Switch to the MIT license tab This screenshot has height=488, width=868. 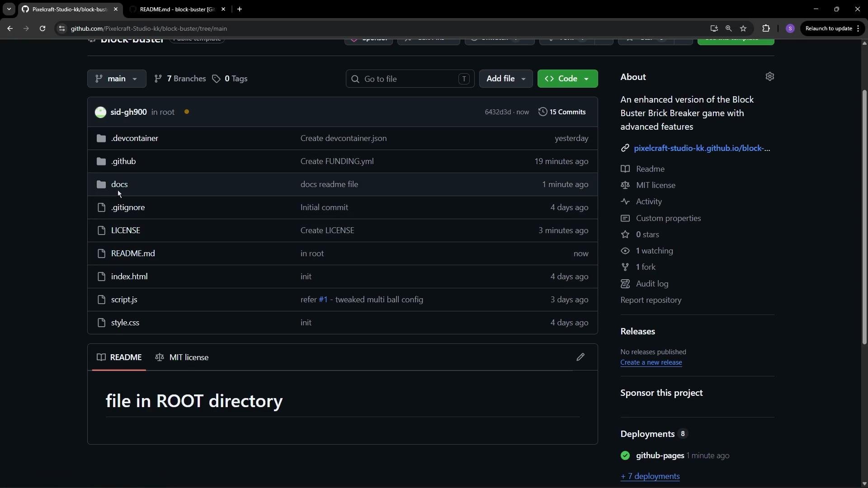click(x=182, y=357)
